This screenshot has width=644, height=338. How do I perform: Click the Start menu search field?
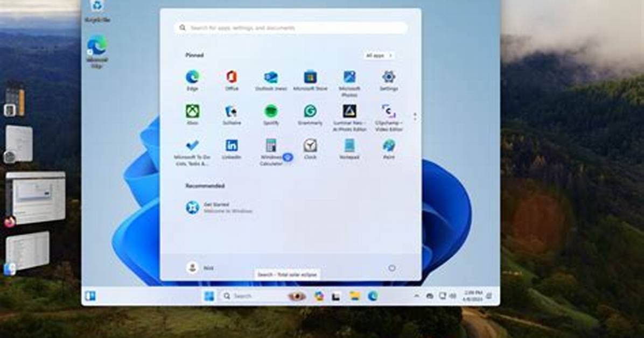click(291, 28)
